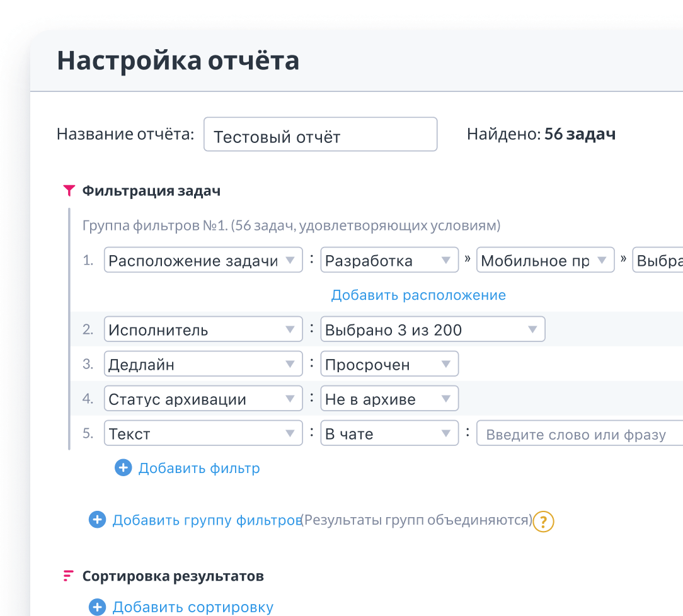Viewport: 683px width, 616px height.
Task: Open the Исполнитель filter dropdown
Action: 203,329
